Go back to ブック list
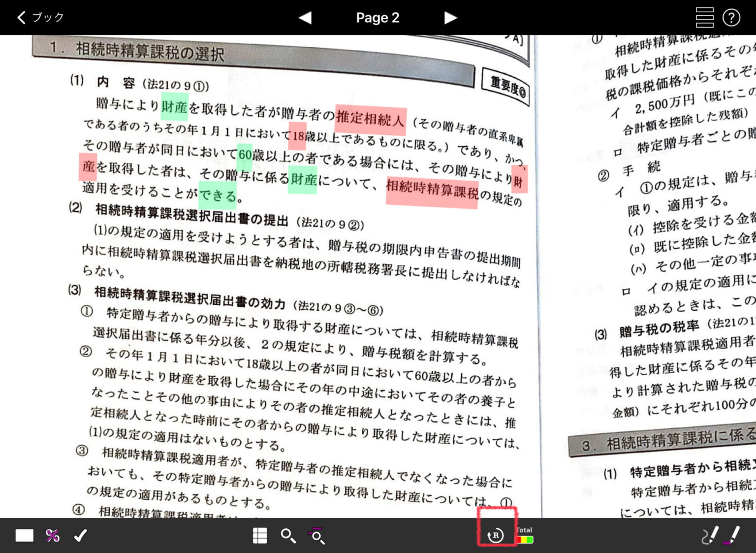This screenshot has width=756, height=553. (x=40, y=18)
